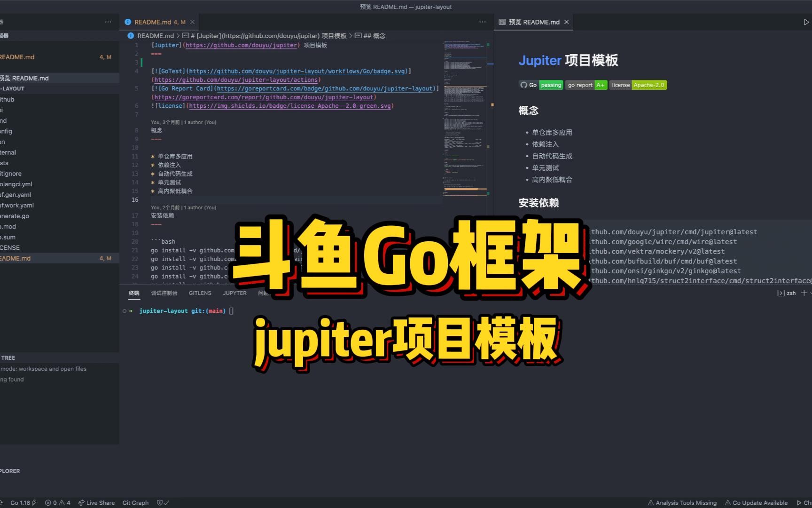
Task: Click the license Apache-2.0 badge
Action: click(x=638, y=85)
